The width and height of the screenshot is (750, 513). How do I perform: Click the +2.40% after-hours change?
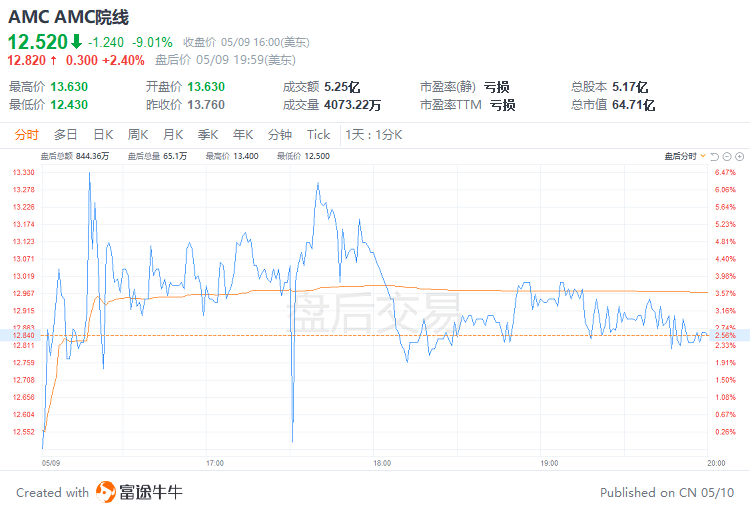pos(123,60)
